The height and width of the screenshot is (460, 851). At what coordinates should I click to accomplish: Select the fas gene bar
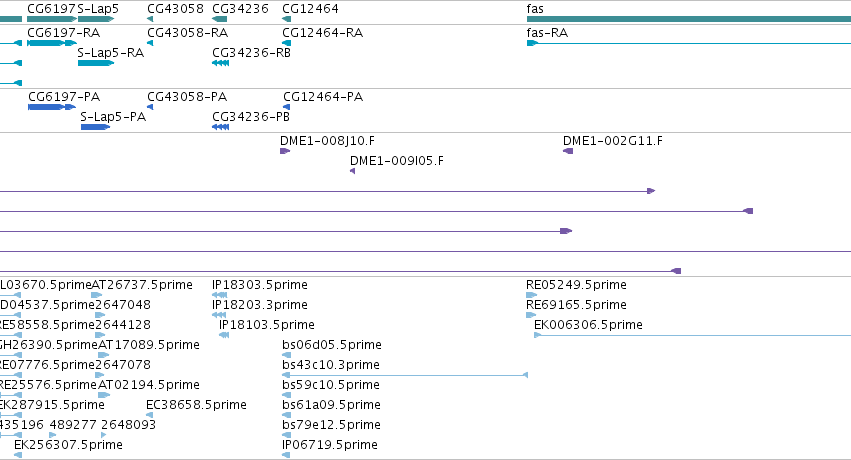click(689, 19)
